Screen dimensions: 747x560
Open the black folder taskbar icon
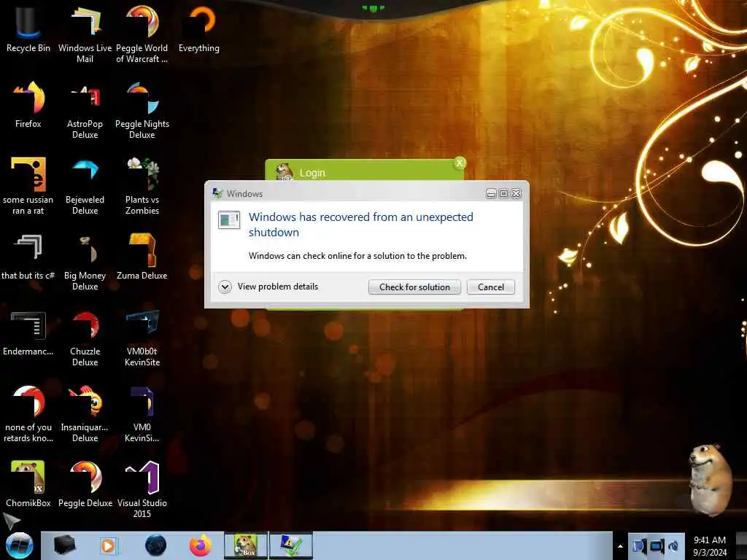pyautogui.click(x=64, y=545)
